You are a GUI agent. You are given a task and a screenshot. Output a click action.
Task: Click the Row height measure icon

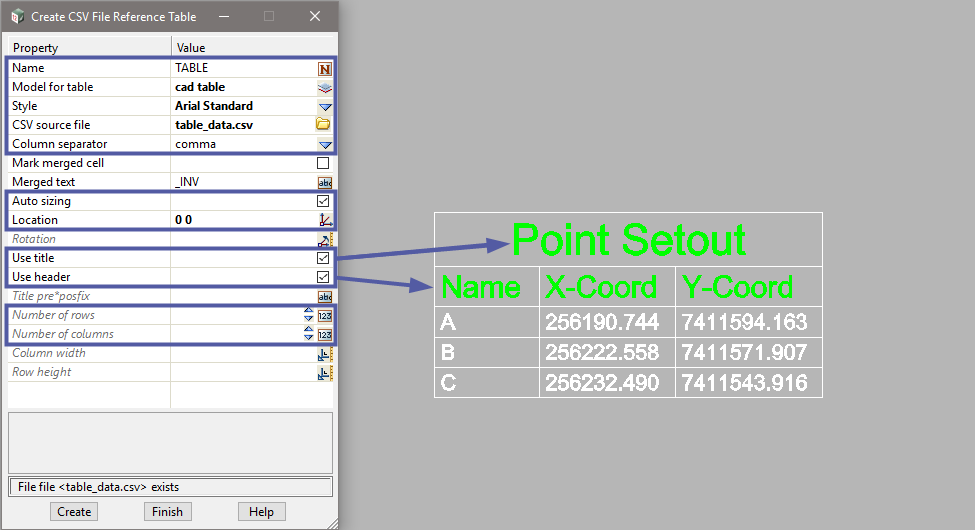(323, 372)
